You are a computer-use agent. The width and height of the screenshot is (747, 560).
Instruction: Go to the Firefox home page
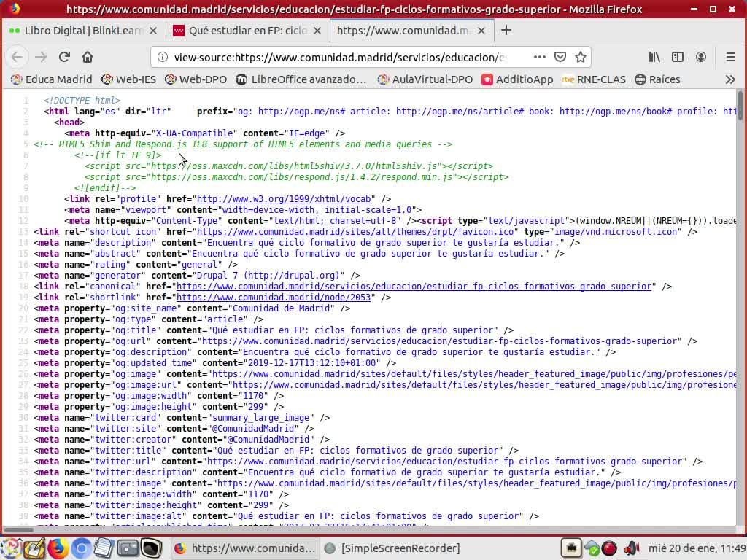point(88,57)
